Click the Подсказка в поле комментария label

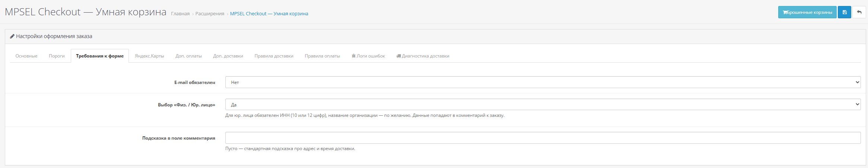pyautogui.click(x=178, y=138)
